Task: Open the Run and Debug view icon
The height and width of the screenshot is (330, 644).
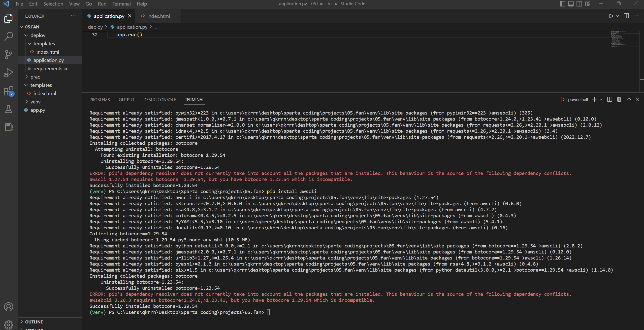Action: [9, 73]
